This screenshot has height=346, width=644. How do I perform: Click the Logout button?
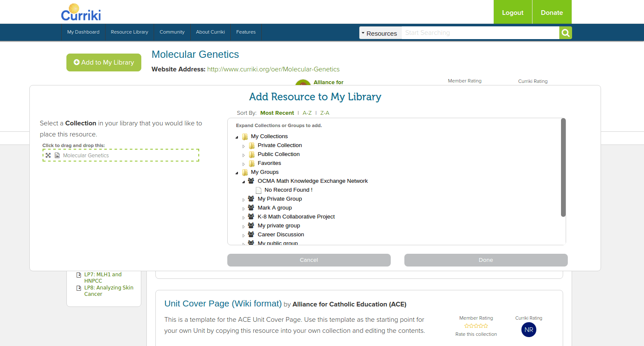pyautogui.click(x=512, y=12)
